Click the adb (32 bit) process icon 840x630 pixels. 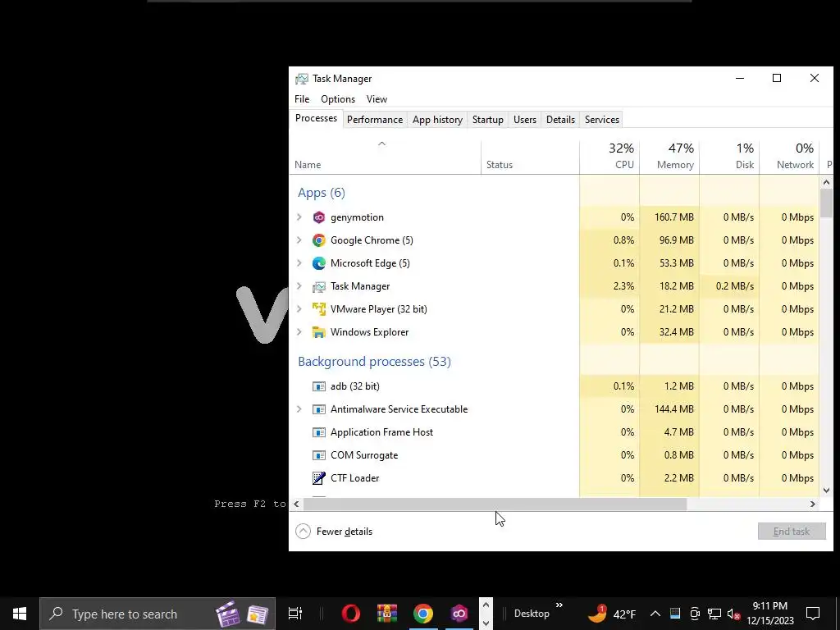(x=319, y=386)
